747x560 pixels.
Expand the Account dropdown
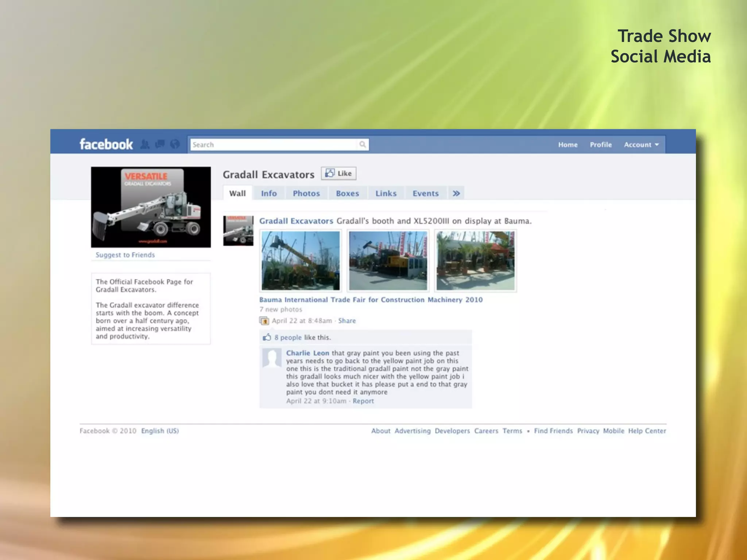click(x=641, y=145)
